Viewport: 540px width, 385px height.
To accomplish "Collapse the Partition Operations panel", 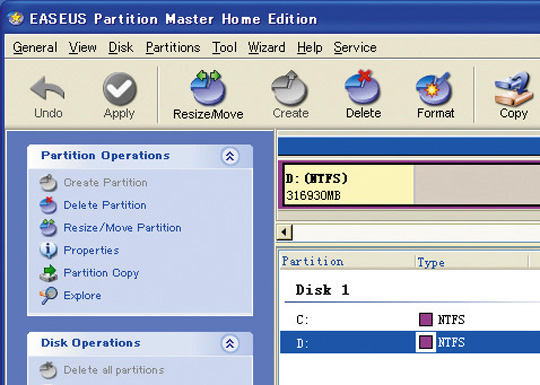I will coord(230,156).
